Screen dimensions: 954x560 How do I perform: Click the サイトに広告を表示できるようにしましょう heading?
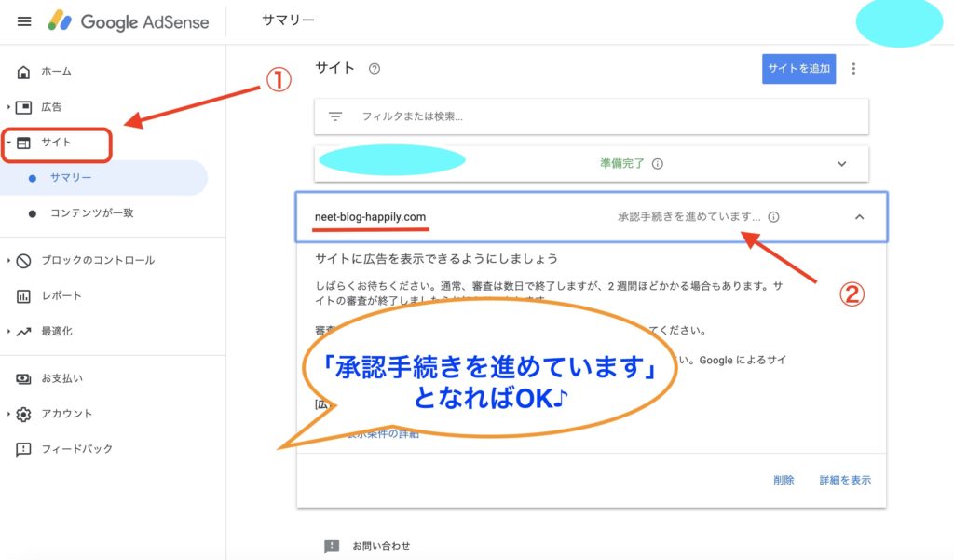click(x=436, y=259)
